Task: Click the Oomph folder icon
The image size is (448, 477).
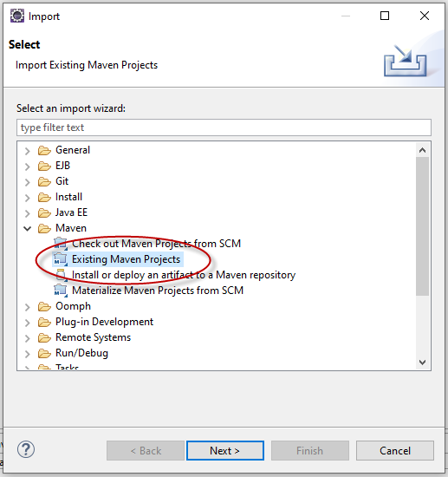Action: pos(44,306)
